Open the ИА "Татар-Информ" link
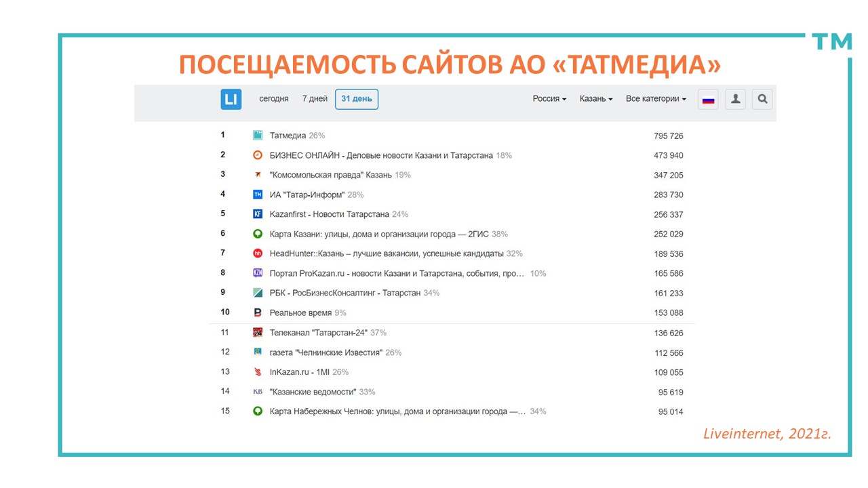868x488 pixels. tap(307, 195)
